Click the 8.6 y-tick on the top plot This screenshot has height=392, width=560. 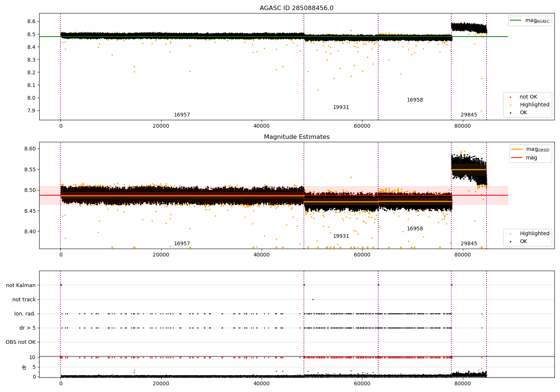tap(31, 22)
